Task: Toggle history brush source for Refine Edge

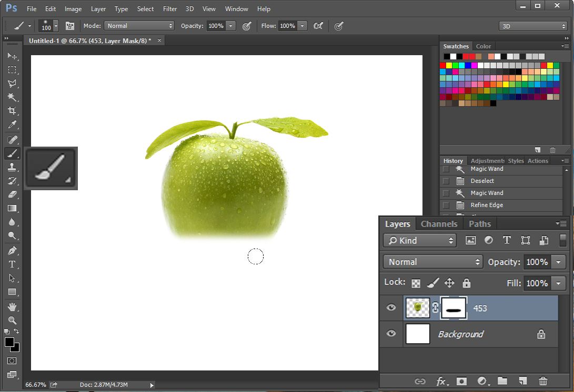Action: pos(446,205)
